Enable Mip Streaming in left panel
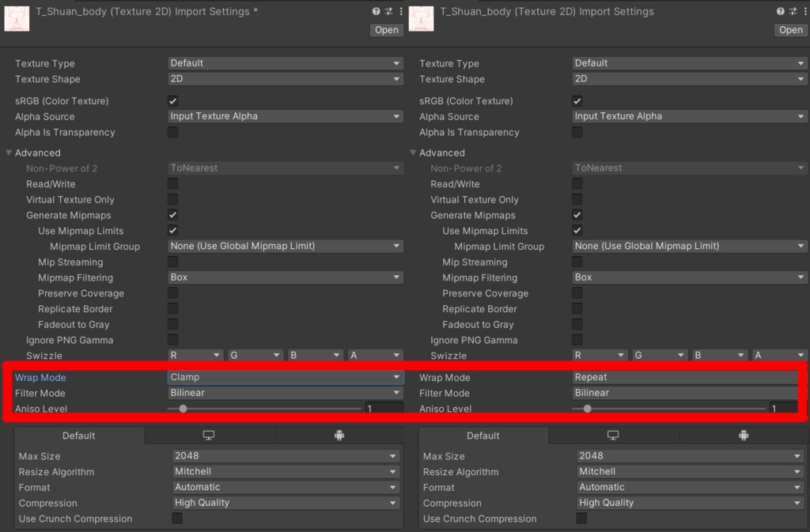The width and height of the screenshot is (810, 532). click(x=172, y=262)
